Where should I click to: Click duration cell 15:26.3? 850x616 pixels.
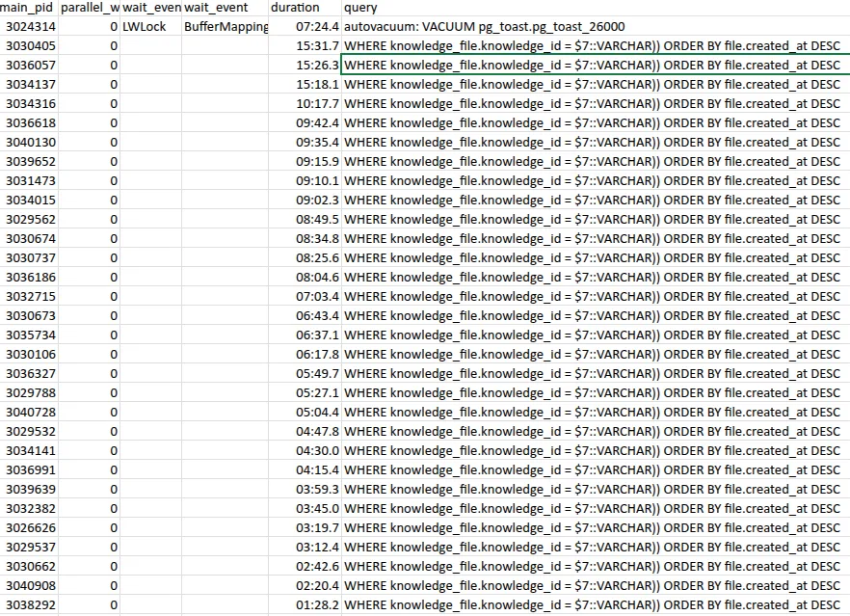click(305, 66)
